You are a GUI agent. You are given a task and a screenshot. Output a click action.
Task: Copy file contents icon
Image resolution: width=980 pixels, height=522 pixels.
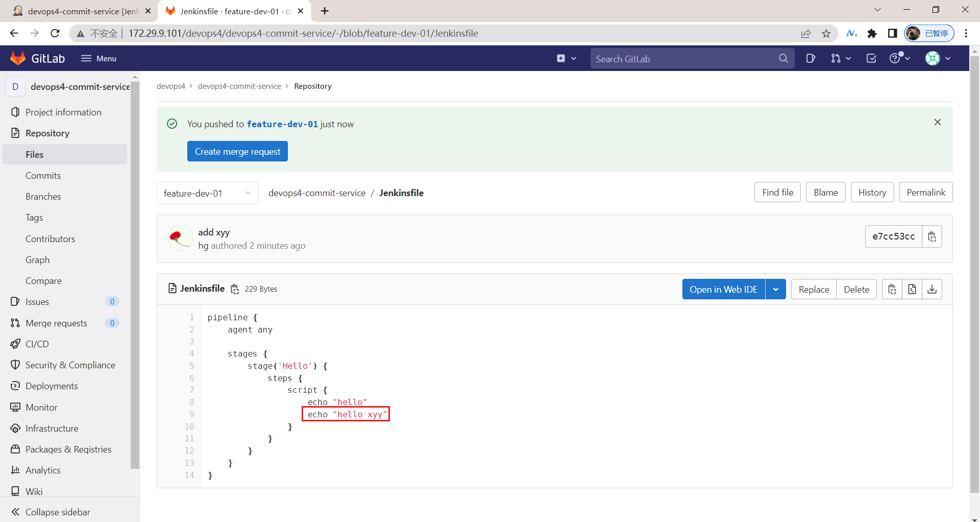tap(892, 289)
